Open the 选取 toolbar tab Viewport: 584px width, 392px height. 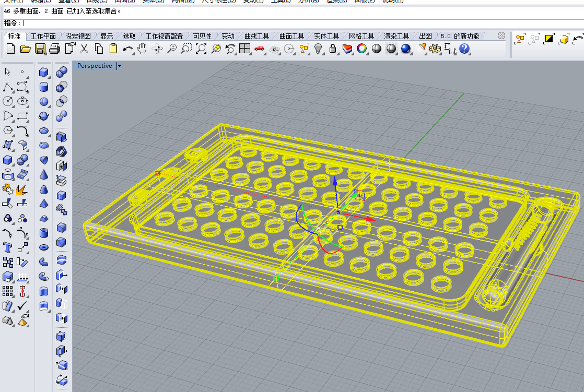[x=129, y=36]
